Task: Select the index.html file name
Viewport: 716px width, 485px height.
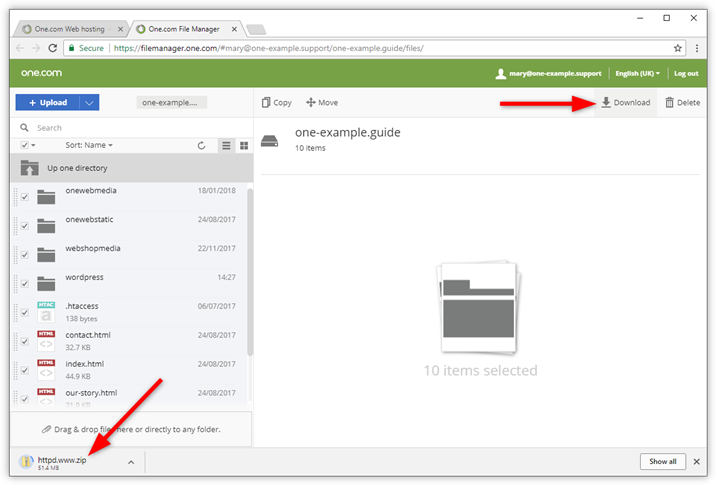Action: click(84, 364)
